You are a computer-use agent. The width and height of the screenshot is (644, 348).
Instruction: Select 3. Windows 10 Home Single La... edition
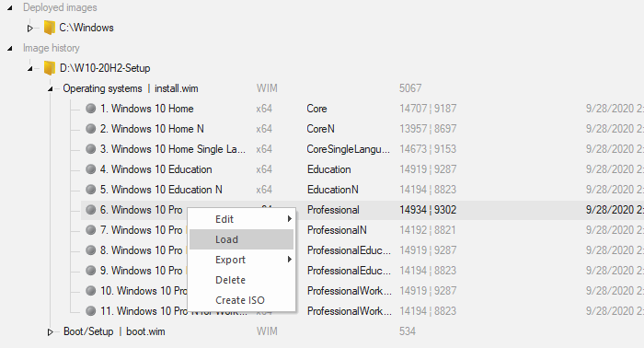tap(173, 149)
